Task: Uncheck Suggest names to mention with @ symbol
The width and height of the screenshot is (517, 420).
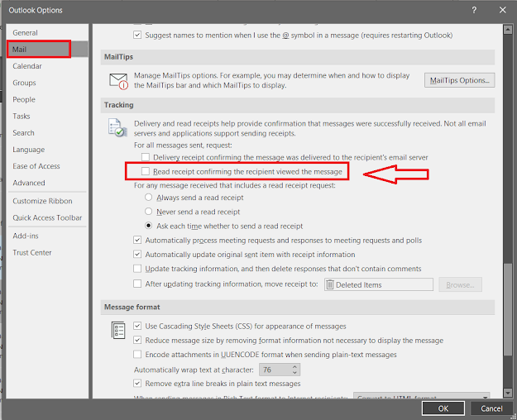Action: (x=137, y=35)
